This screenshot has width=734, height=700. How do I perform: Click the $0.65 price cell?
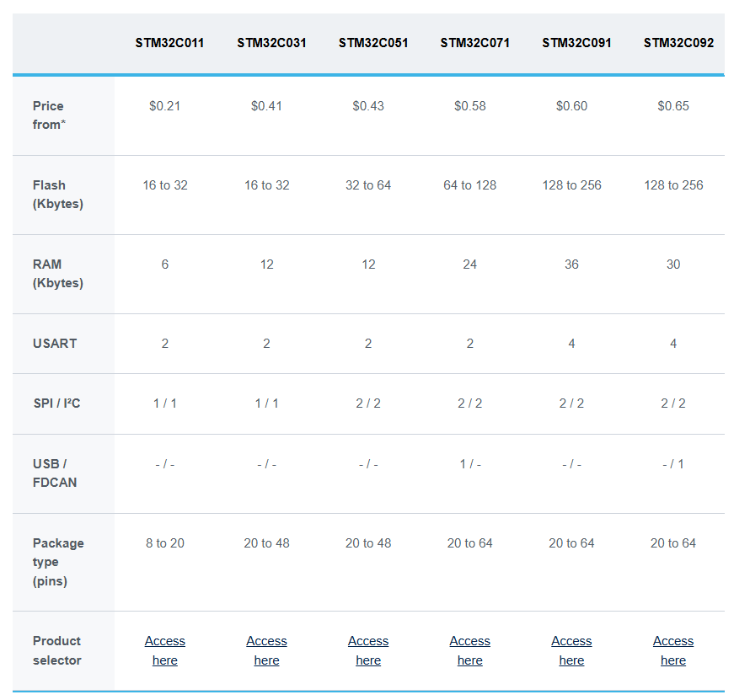coord(673,106)
